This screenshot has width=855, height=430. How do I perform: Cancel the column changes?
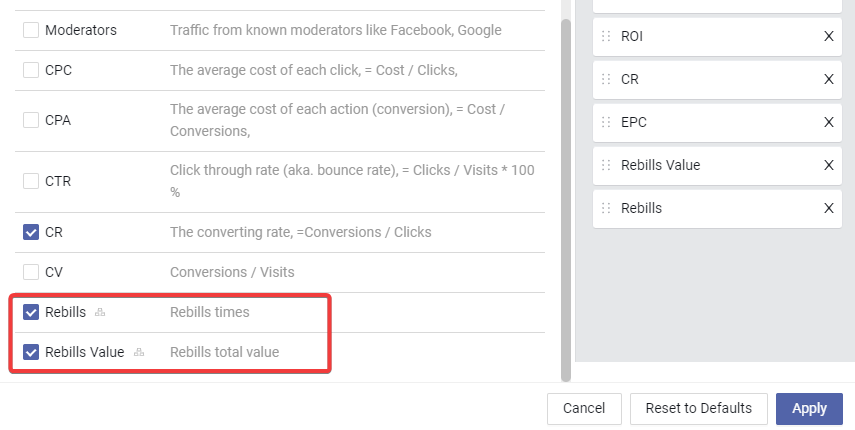click(x=584, y=409)
